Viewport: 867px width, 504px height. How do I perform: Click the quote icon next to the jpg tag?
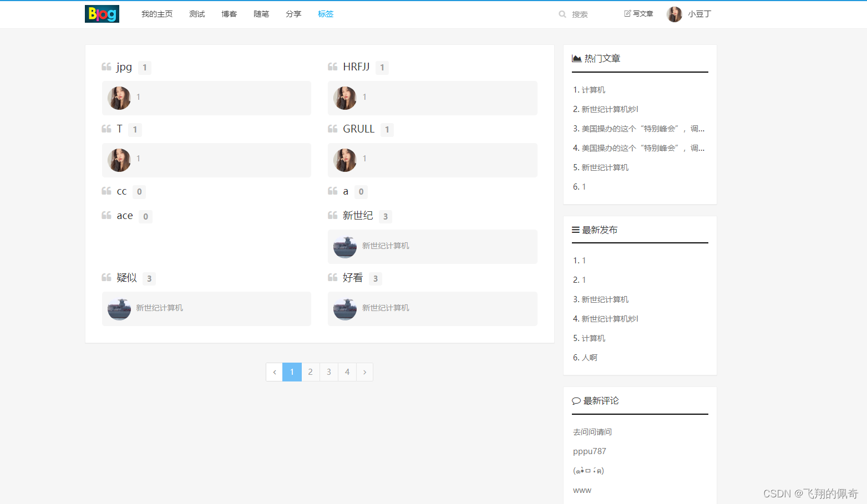pyautogui.click(x=106, y=67)
